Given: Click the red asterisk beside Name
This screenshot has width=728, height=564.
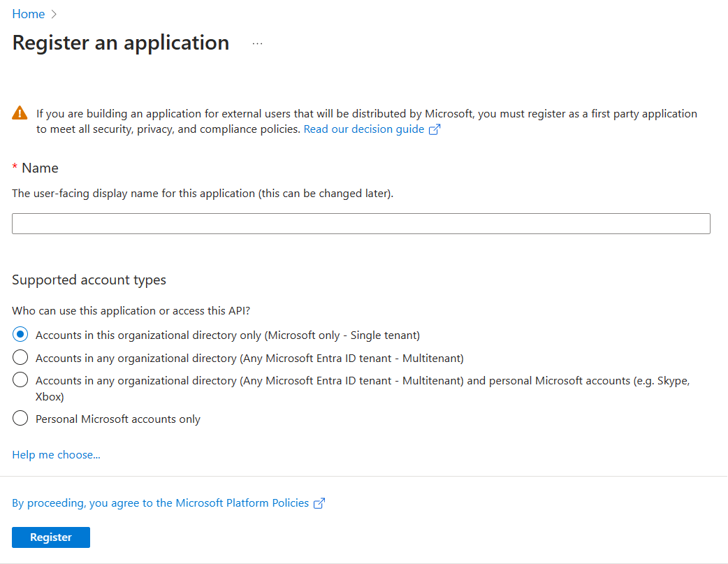Looking at the screenshot, I should click(x=14, y=168).
